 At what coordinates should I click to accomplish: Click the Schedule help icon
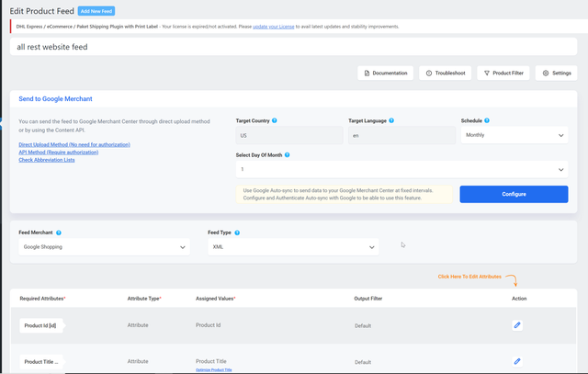[x=487, y=120]
